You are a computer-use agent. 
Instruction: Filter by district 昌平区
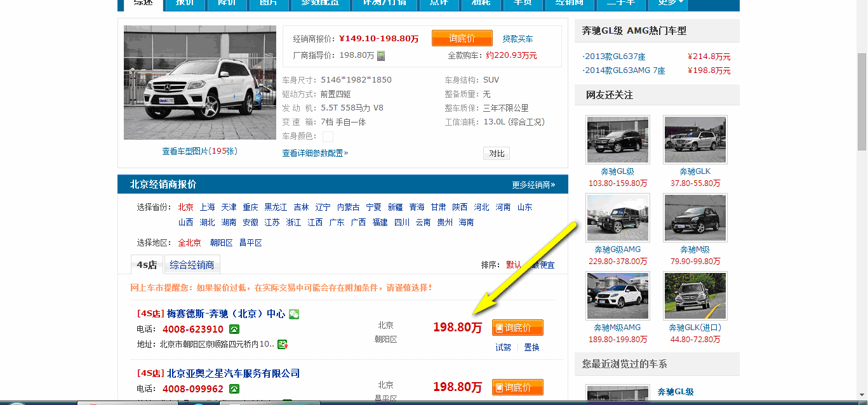(251, 242)
